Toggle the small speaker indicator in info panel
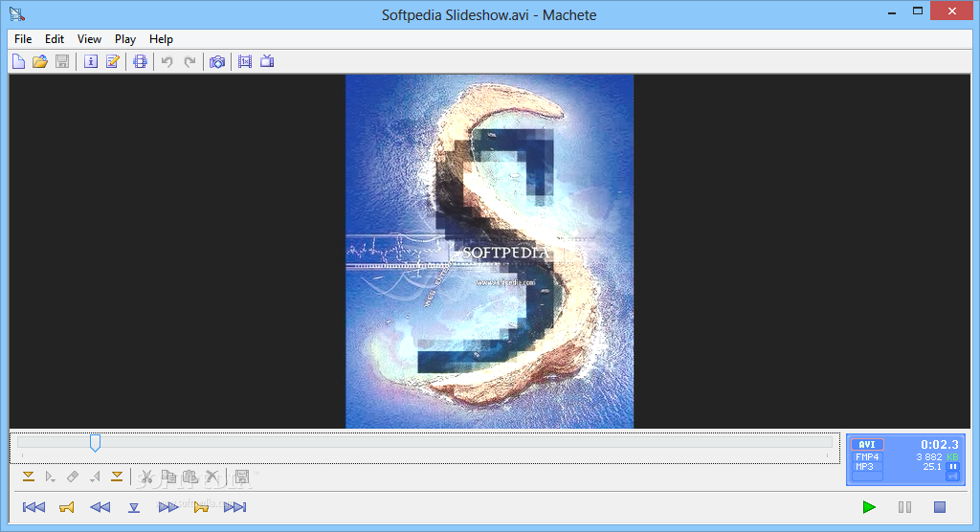This screenshot has width=980, height=532. tap(953, 477)
